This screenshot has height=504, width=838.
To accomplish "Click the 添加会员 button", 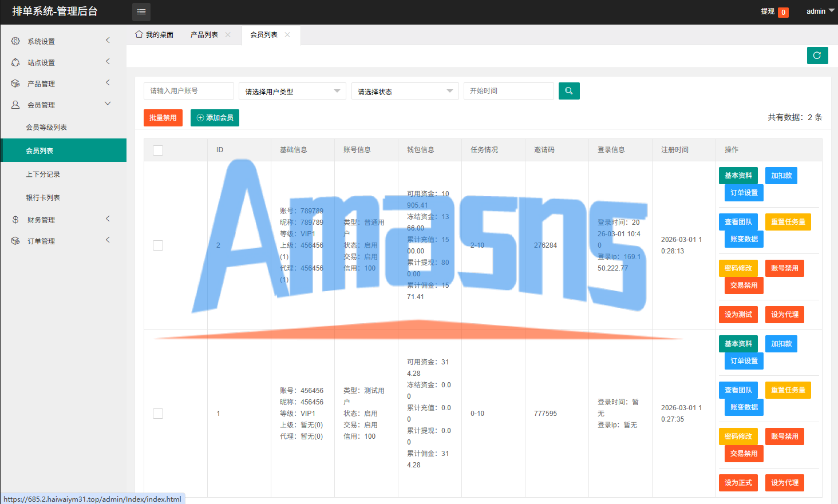I will (x=215, y=118).
